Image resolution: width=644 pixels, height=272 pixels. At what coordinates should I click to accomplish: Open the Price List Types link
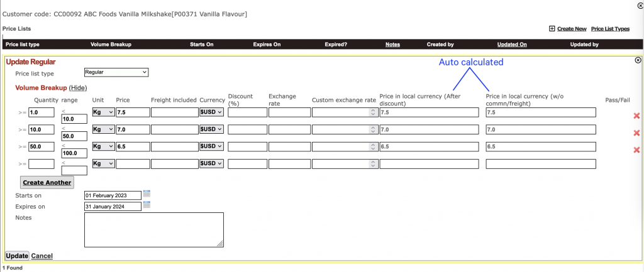click(610, 29)
